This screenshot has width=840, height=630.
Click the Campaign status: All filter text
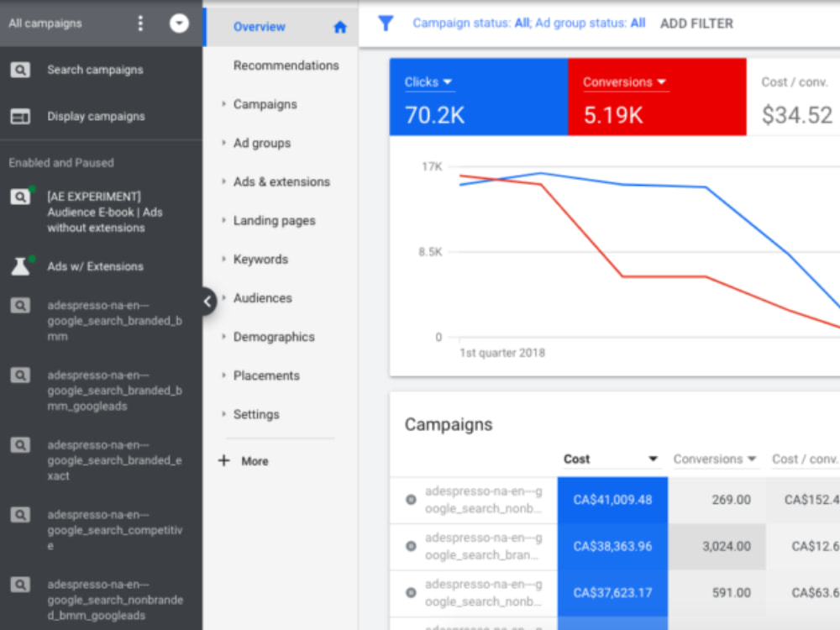click(471, 23)
